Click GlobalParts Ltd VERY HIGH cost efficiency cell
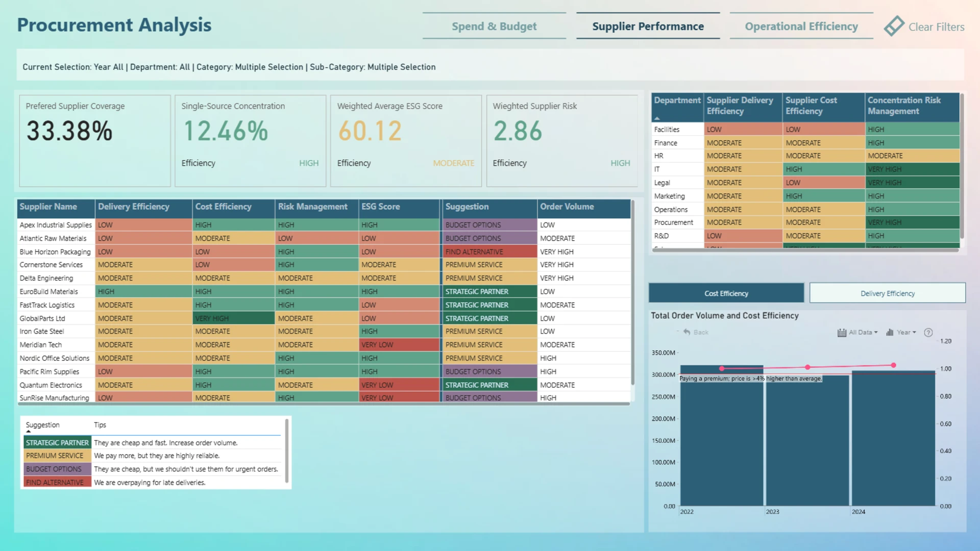The image size is (980, 551). point(234,318)
